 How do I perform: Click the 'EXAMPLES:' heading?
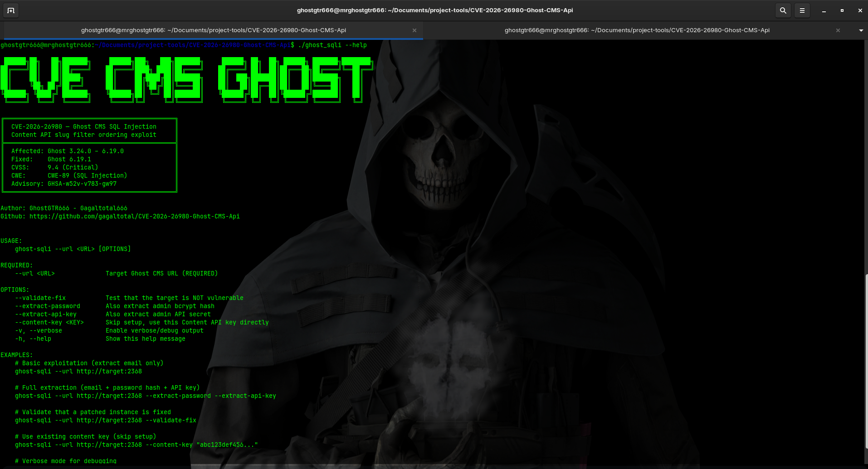pyautogui.click(x=17, y=355)
